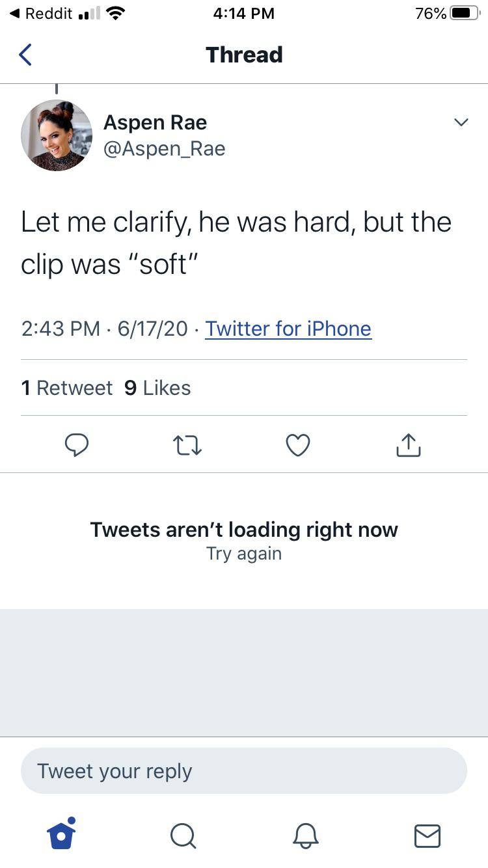Viewport: 488px width, 868px height.
Task: Tap the back chevron to leave the thread
Action: (25, 55)
